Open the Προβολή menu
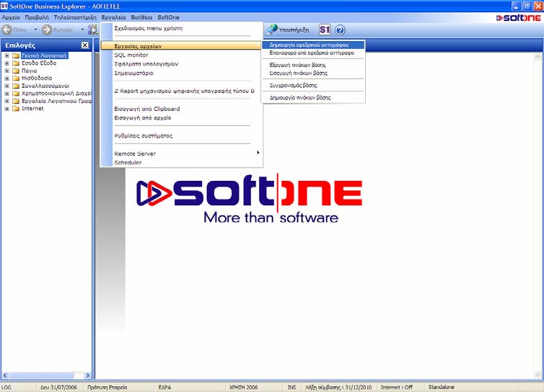 point(37,17)
